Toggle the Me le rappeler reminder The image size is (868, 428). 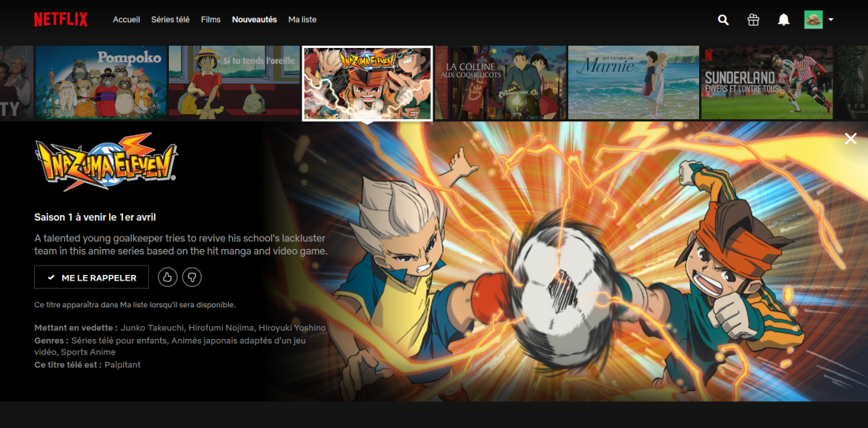pos(92,277)
